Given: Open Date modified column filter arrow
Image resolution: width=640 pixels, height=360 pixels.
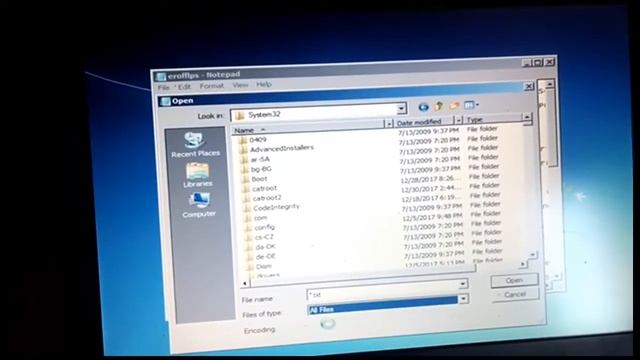Looking at the screenshot, I should click(x=458, y=120).
